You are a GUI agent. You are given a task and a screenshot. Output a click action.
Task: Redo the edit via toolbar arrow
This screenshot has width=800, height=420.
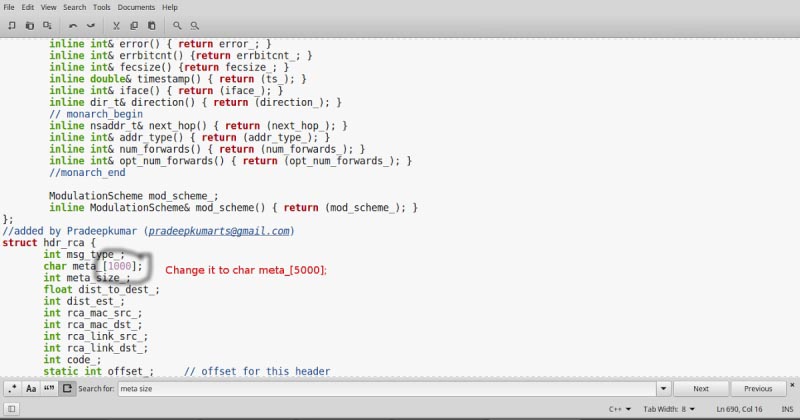[91, 25]
